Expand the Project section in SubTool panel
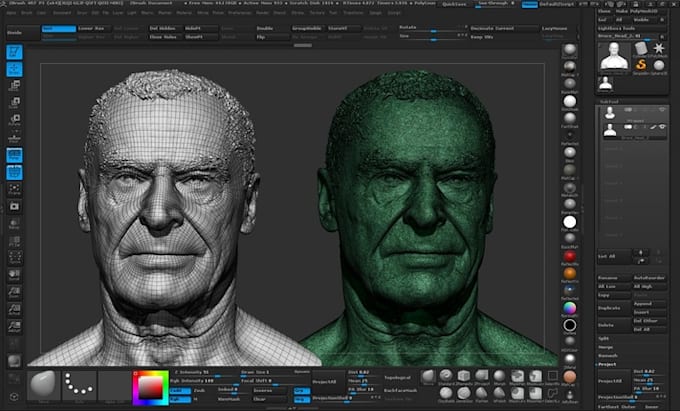 [607, 364]
